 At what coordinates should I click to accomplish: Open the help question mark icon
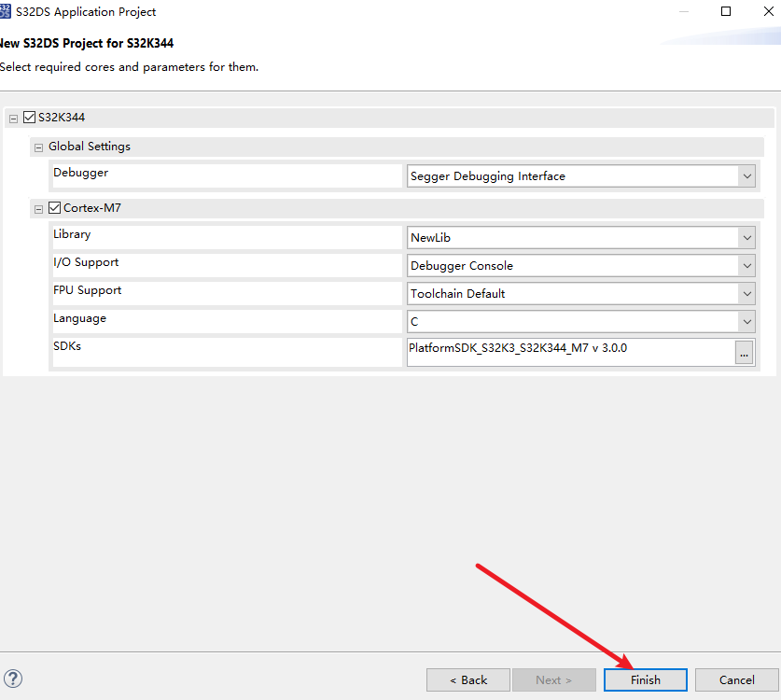coord(13,679)
